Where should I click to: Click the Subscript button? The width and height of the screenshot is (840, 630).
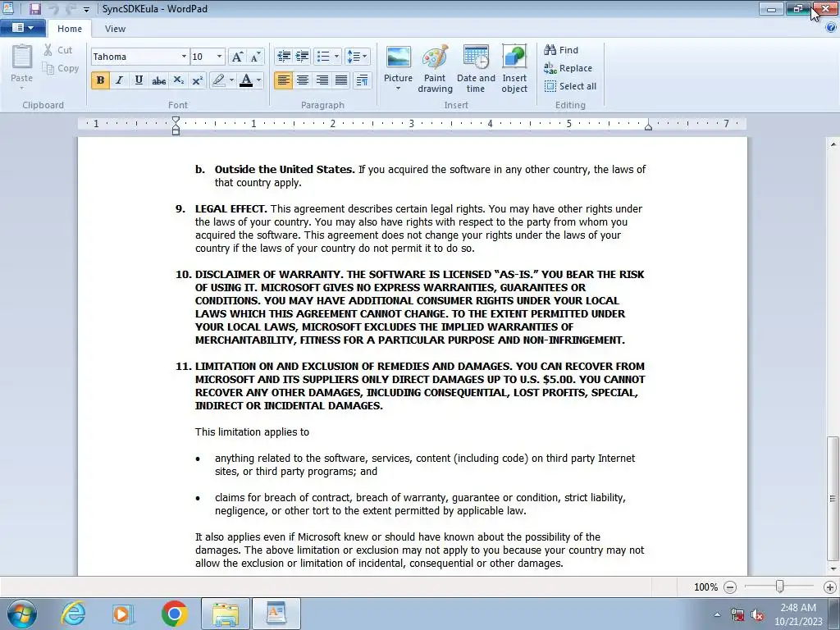178,80
